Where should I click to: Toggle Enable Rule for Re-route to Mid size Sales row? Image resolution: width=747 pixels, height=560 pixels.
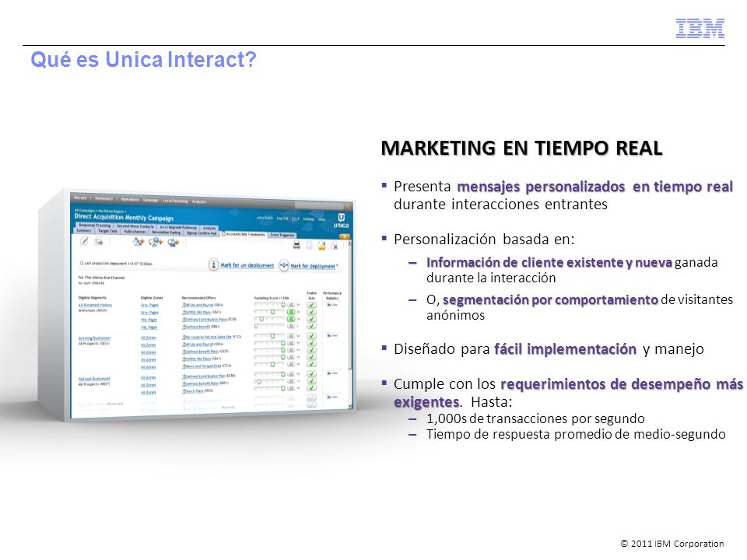[311, 336]
